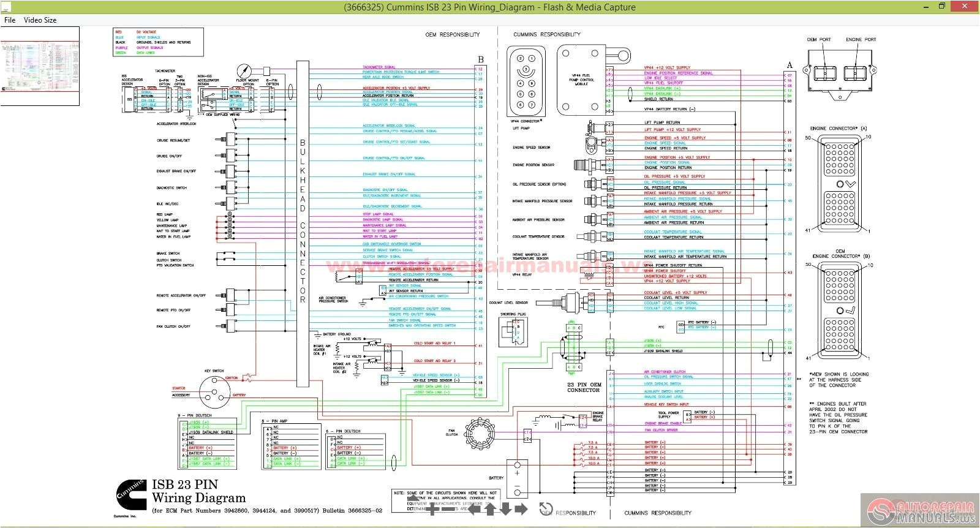Pan the diagram up with arrow icon
Viewport: 980px width, 528px height.
pos(490,509)
